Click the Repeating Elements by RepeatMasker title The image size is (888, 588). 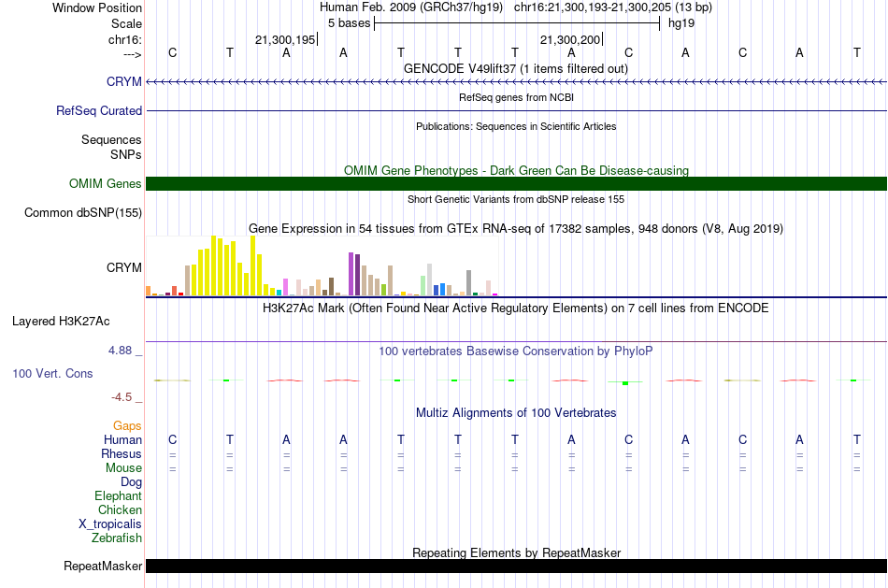pyautogui.click(x=517, y=552)
